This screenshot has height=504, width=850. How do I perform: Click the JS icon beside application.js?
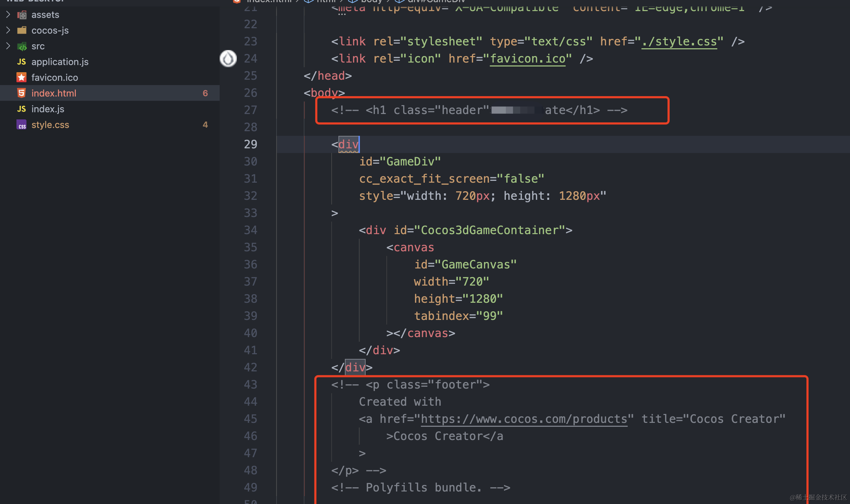pos(21,62)
